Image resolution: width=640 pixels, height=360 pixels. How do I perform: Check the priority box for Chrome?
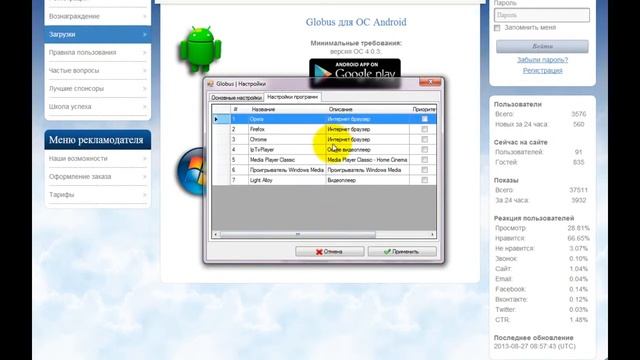coord(424,140)
